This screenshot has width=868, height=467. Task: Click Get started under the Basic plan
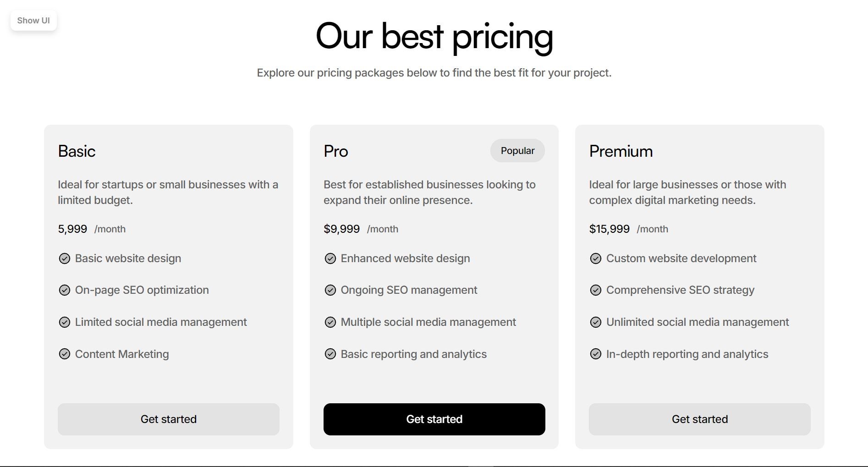click(168, 419)
